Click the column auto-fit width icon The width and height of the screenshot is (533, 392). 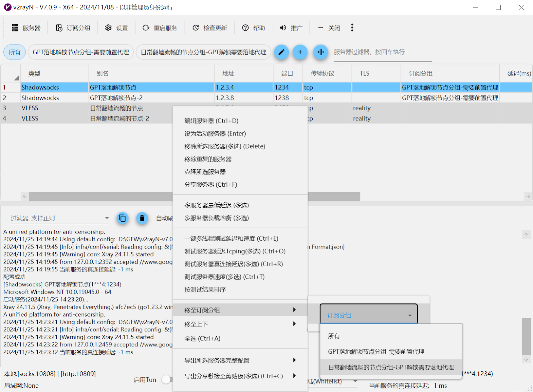pyautogui.click(x=320, y=52)
